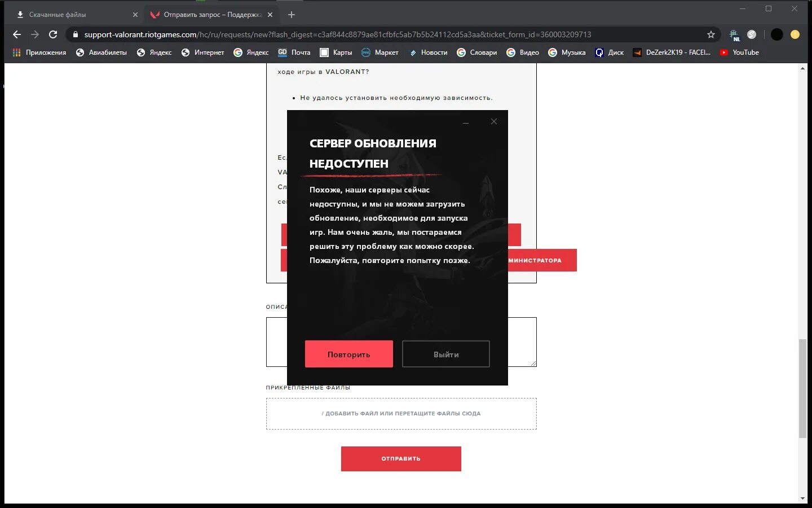Screen dimensions: 812x508
Task: Open a new tab with the plus button
Action: [x=292, y=15]
